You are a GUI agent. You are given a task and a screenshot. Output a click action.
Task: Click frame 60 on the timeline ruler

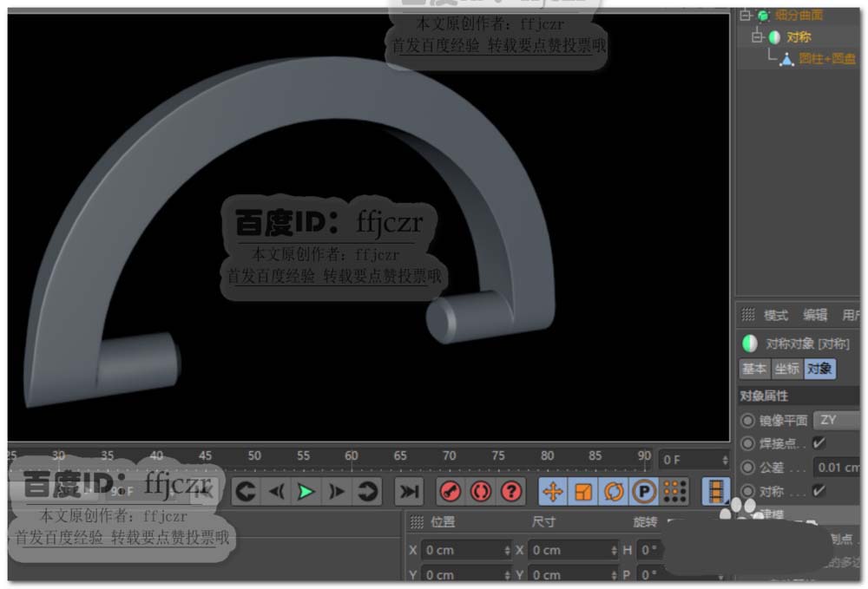pos(352,455)
